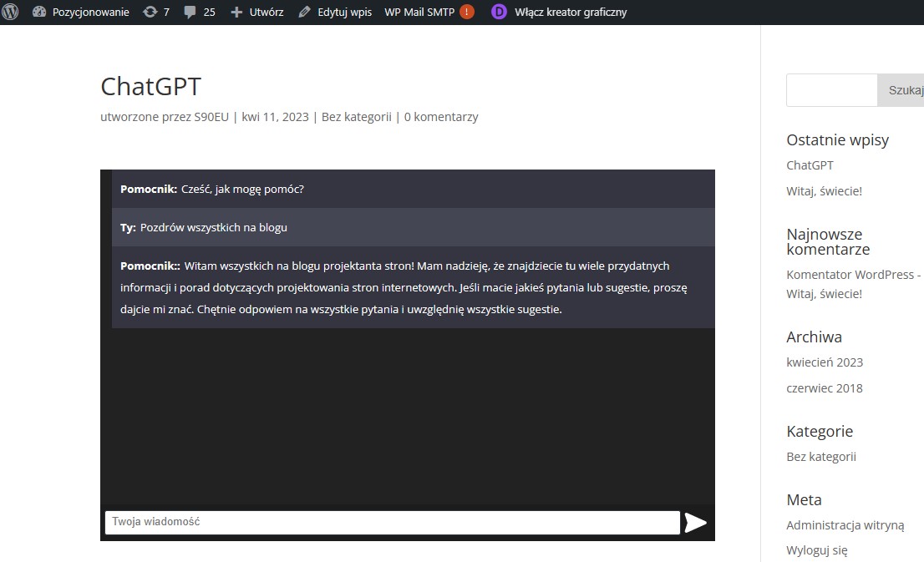This screenshot has width=924, height=562.
Task: Open Witaj, świecie! under Najnowsze komentarze
Action: 824,293
